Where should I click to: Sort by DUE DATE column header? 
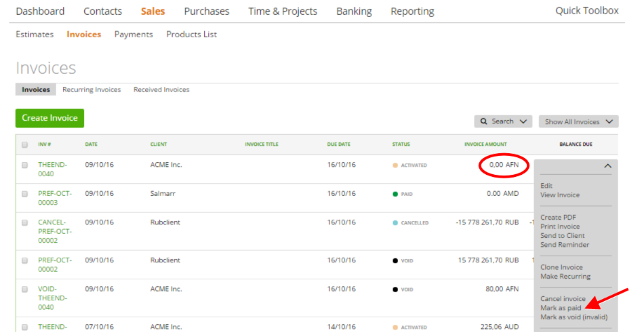[339, 144]
